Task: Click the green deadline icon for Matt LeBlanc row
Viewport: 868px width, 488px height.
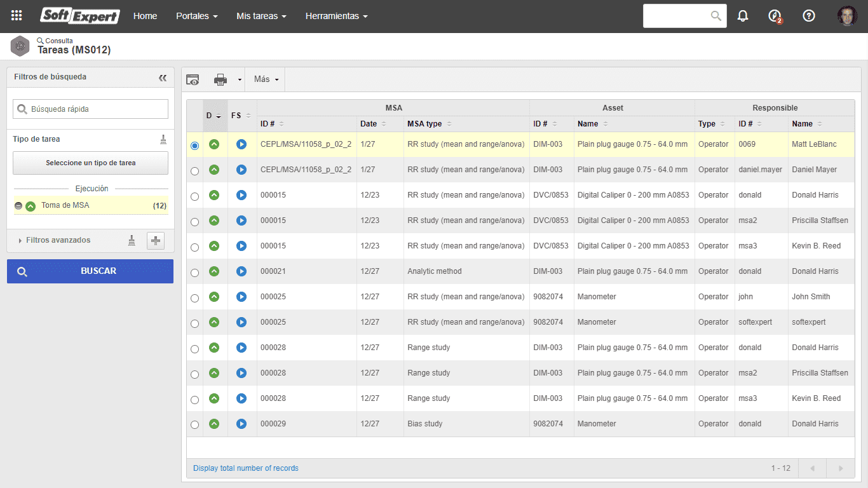Action: (x=214, y=144)
